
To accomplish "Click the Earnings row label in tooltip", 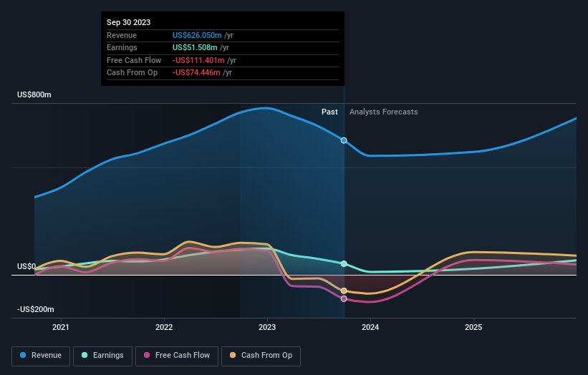I will click(x=122, y=47).
